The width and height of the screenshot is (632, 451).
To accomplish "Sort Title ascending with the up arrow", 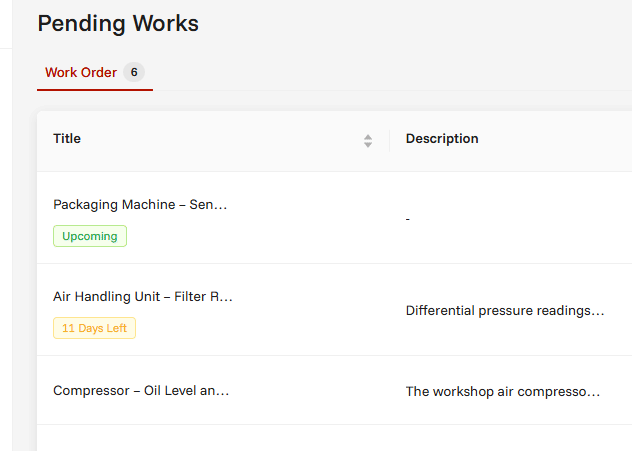I will pyautogui.click(x=368, y=137).
